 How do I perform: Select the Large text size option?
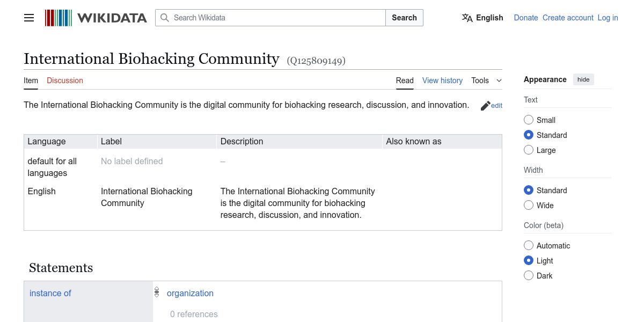point(529,150)
